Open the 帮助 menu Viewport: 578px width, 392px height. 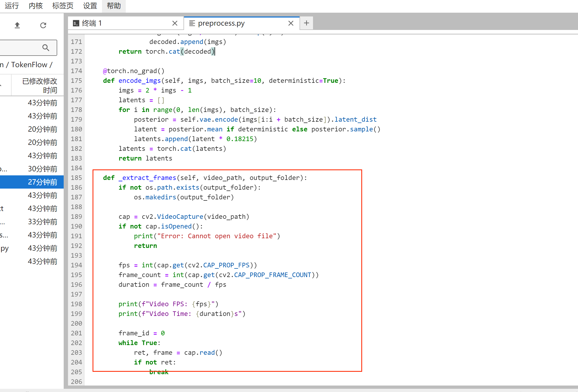click(x=114, y=6)
